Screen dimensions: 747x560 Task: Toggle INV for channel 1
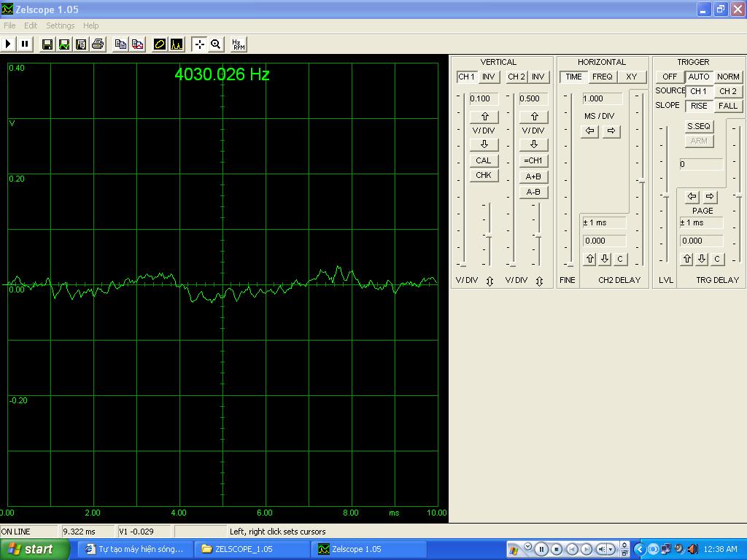(x=488, y=77)
